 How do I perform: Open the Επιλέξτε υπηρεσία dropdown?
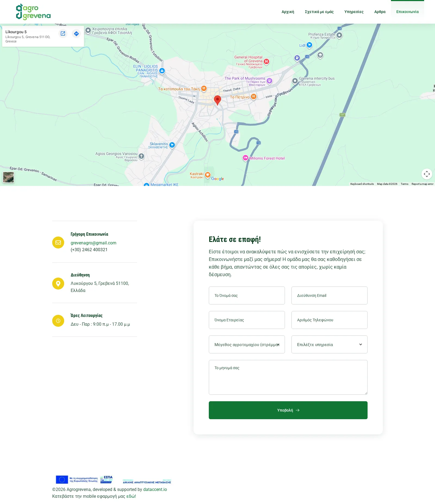[329, 344]
